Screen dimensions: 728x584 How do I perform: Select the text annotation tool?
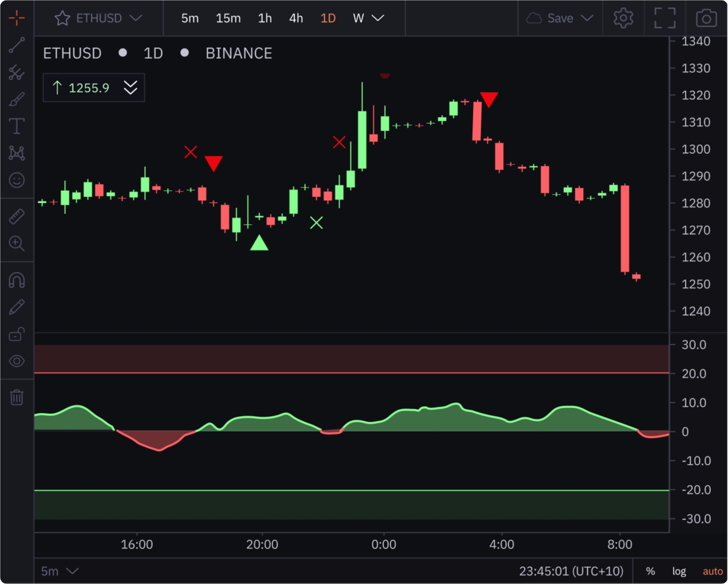pyautogui.click(x=17, y=126)
